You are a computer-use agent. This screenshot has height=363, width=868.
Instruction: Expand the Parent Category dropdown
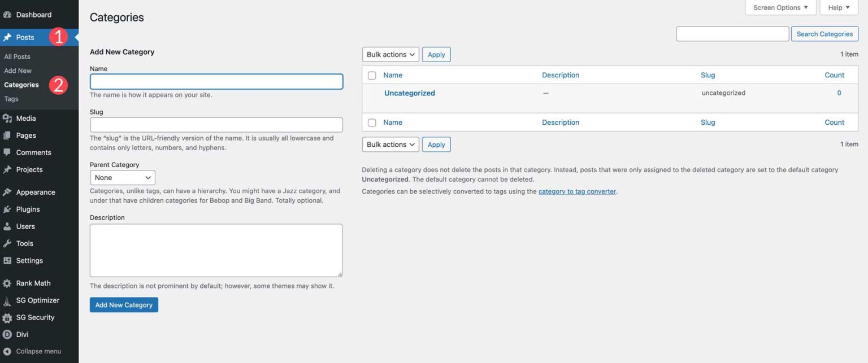tap(122, 177)
